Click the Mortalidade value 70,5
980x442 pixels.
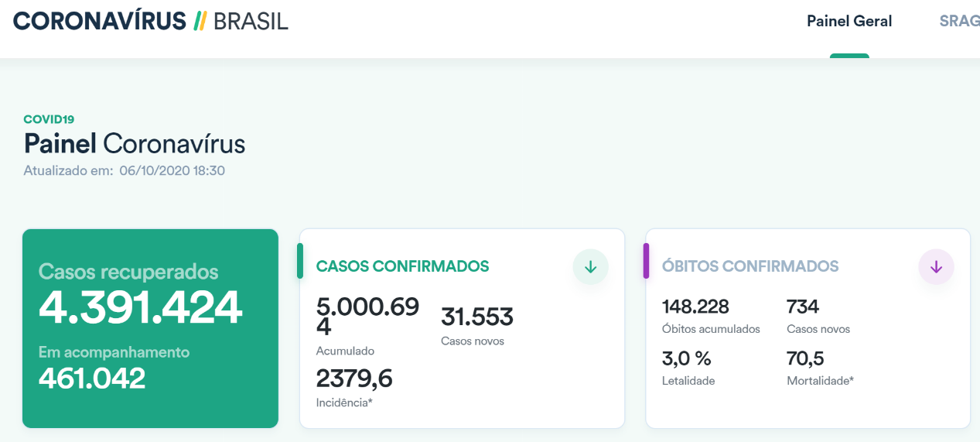[805, 359]
